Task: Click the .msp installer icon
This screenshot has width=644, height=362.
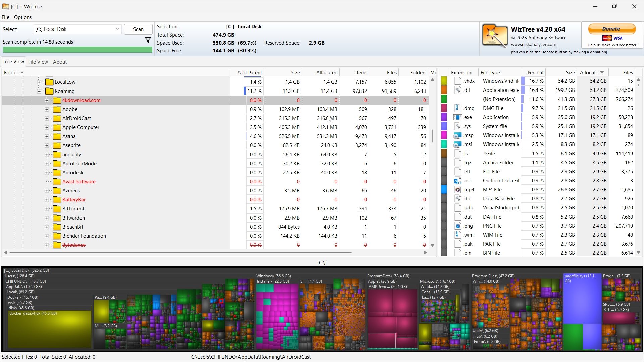Action: click(458, 135)
